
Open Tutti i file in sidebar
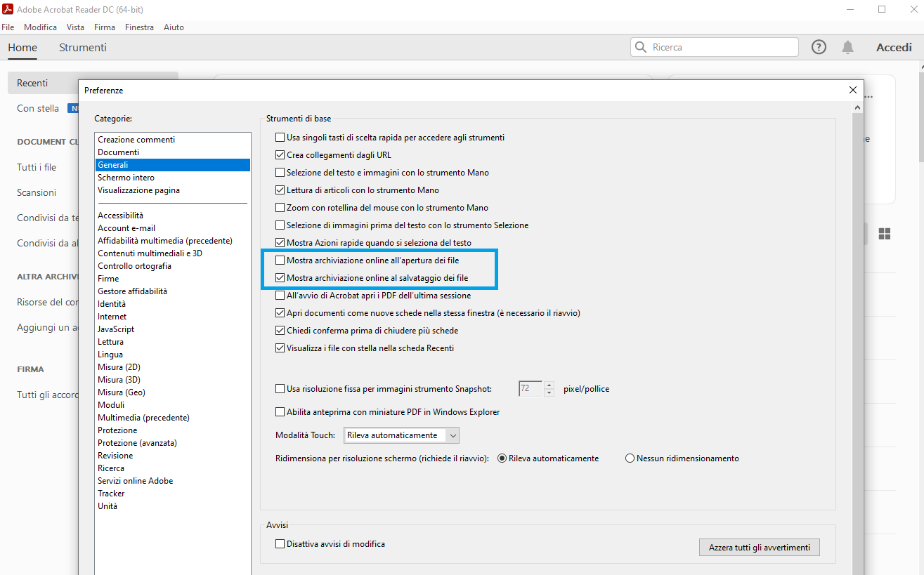37,167
